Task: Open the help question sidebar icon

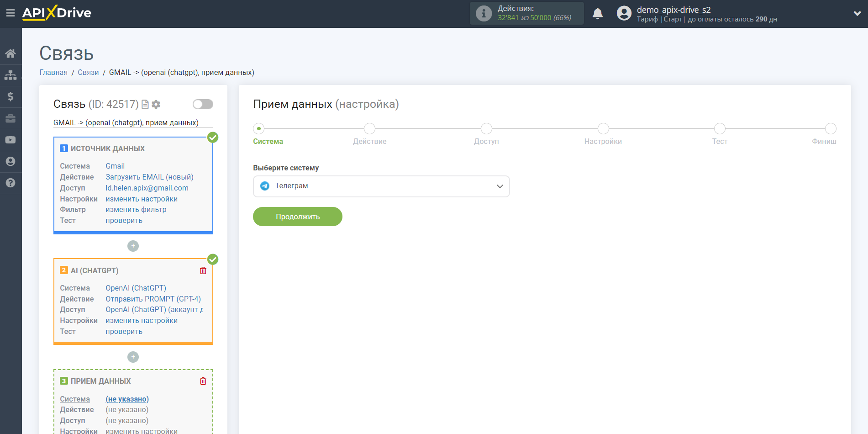Action: pyautogui.click(x=11, y=183)
